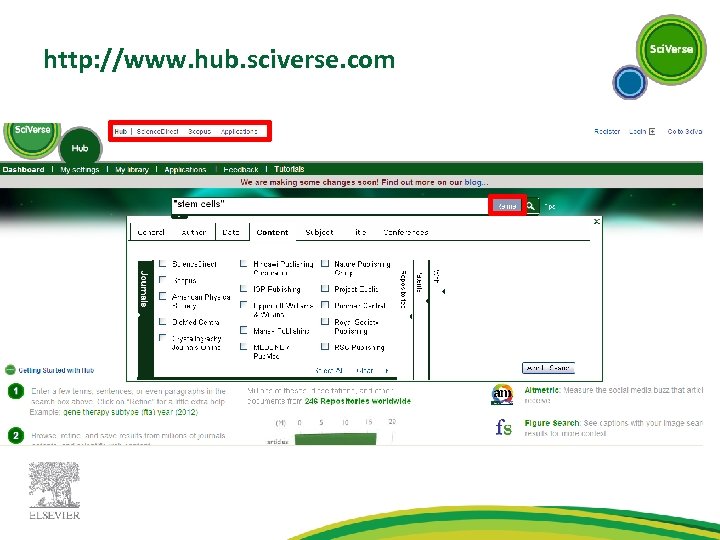Image resolution: width=720 pixels, height=540 pixels.
Task: Click the Figure Search fs icon
Action: (x=504, y=428)
